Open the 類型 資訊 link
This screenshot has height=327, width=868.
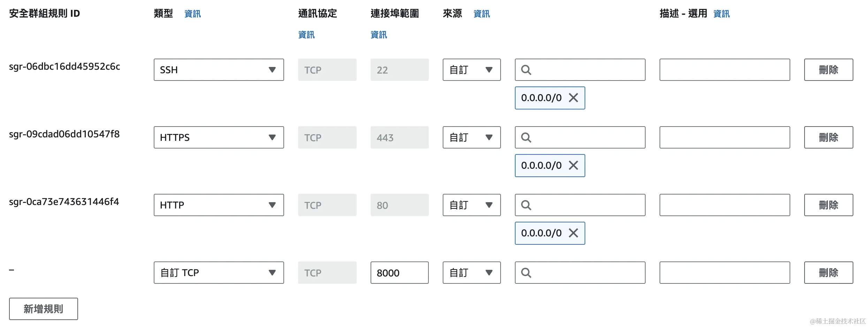[192, 14]
